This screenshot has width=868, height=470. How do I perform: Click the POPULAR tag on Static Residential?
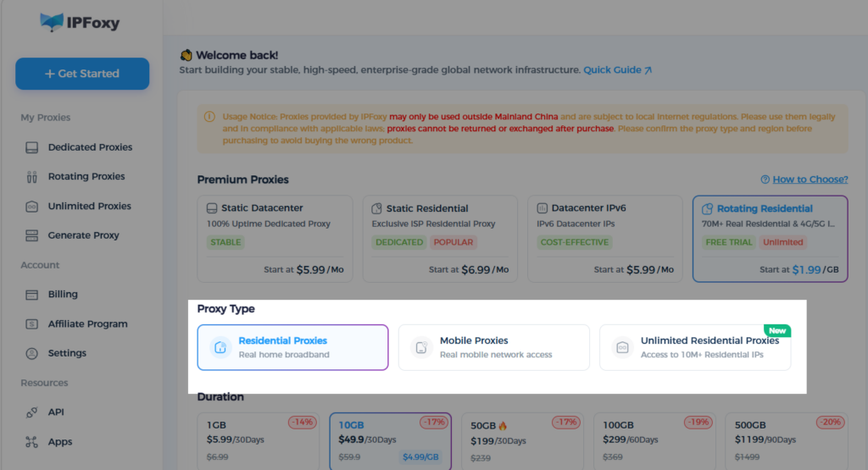[x=453, y=242]
